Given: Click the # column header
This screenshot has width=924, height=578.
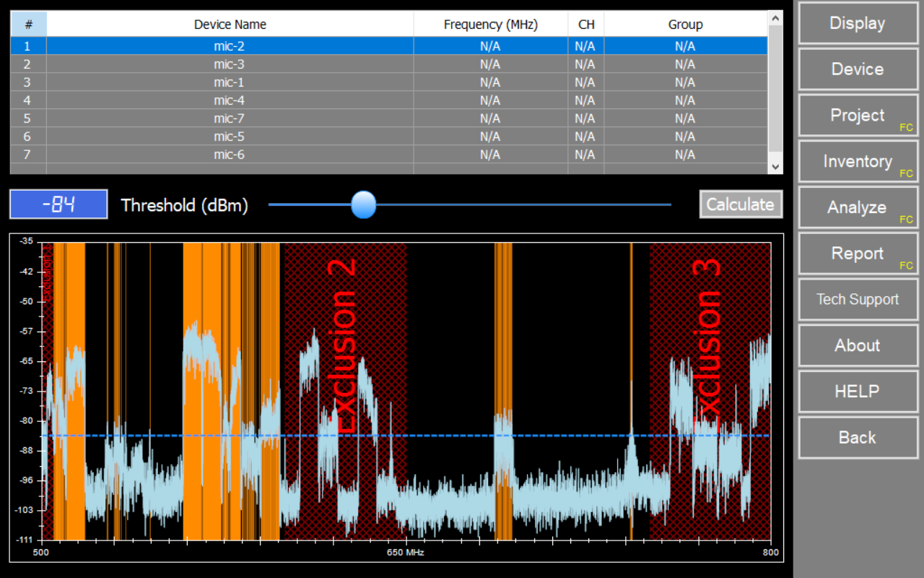Looking at the screenshot, I should pyautogui.click(x=28, y=25).
